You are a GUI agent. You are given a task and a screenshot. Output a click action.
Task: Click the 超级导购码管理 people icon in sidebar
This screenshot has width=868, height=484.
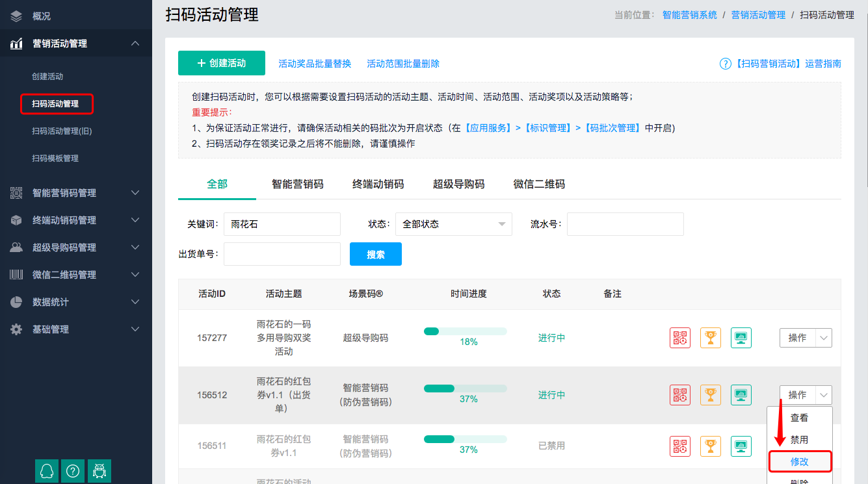coord(16,248)
